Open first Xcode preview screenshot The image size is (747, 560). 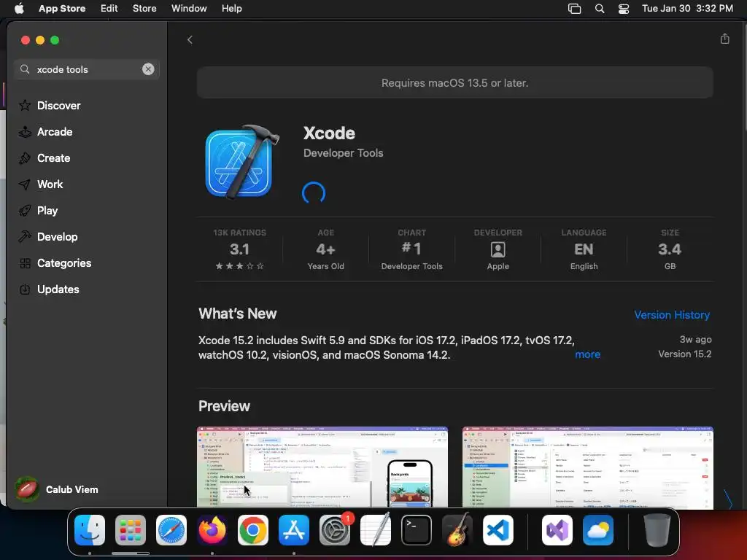[x=322, y=467]
